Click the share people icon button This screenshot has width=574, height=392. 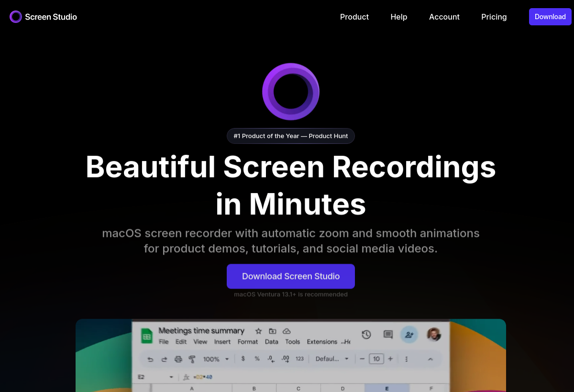pyautogui.click(x=409, y=335)
